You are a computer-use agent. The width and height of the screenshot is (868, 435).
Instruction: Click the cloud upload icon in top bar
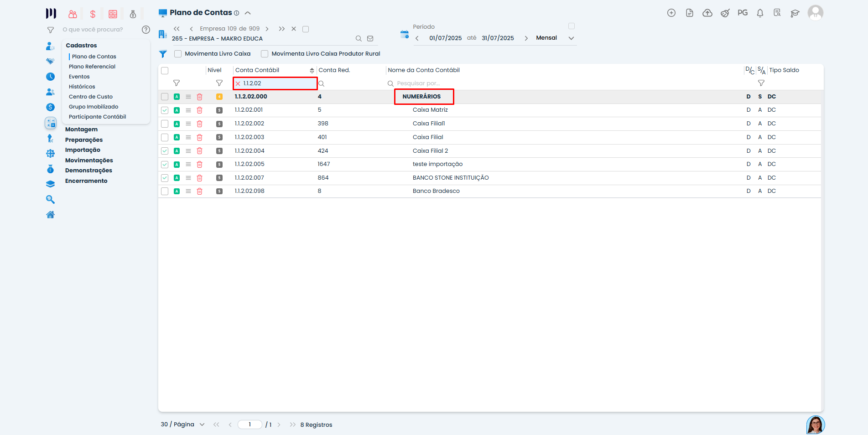pos(707,13)
